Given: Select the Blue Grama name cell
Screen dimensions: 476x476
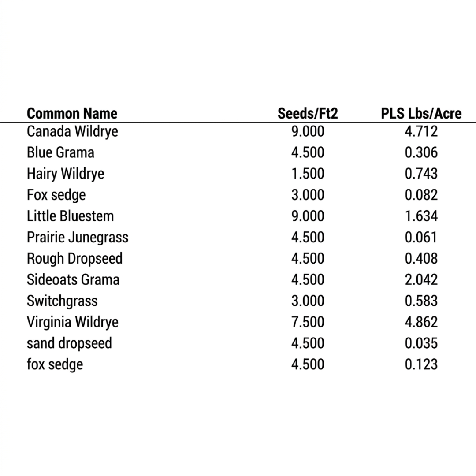Looking at the screenshot, I should (x=60, y=152).
